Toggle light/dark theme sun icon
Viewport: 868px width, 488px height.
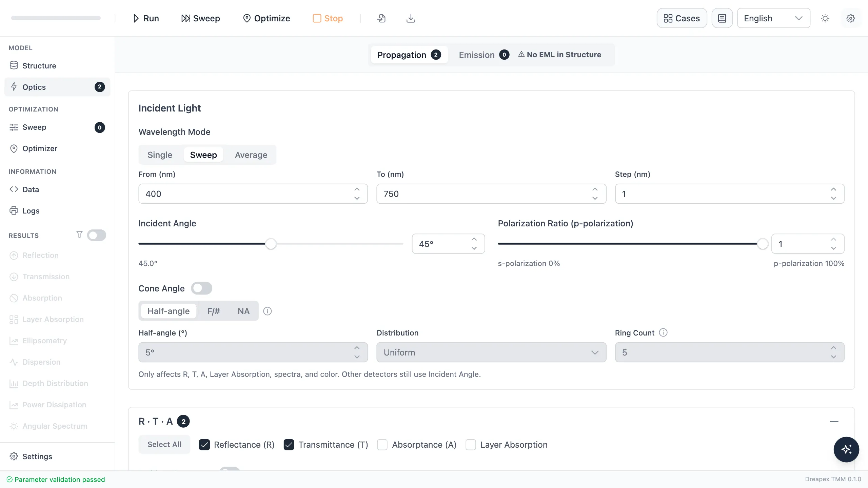click(825, 18)
